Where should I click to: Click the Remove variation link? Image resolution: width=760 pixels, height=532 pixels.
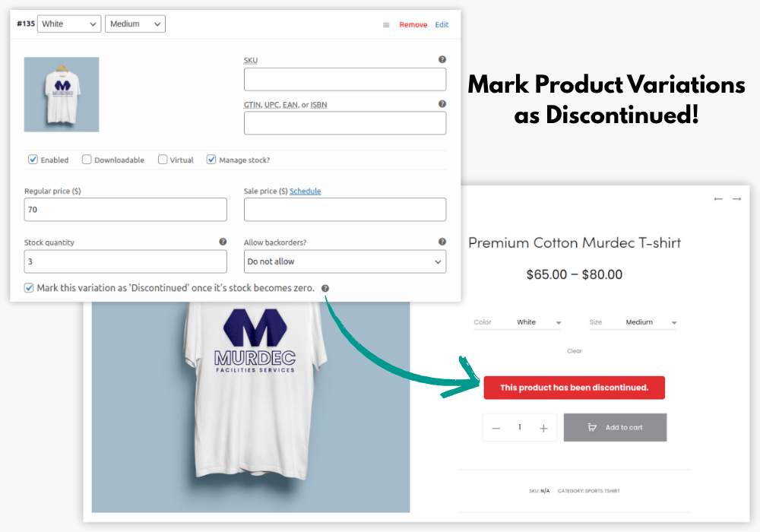tap(413, 25)
